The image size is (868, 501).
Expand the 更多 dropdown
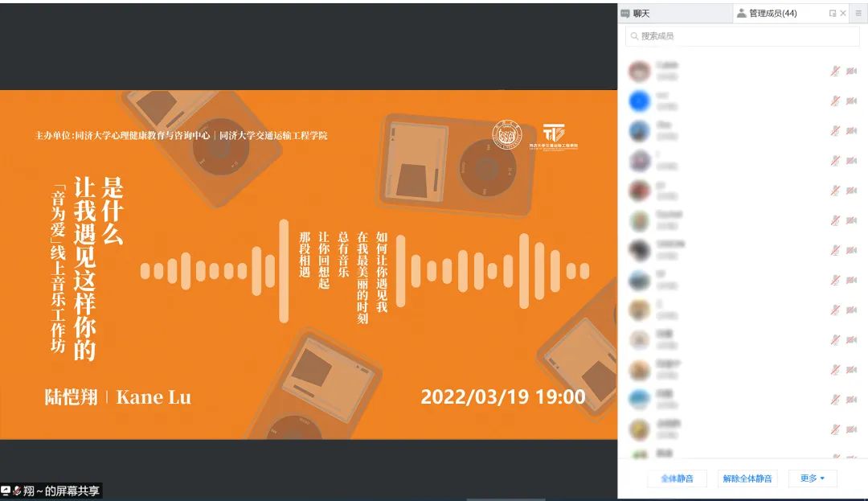point(813,478)
